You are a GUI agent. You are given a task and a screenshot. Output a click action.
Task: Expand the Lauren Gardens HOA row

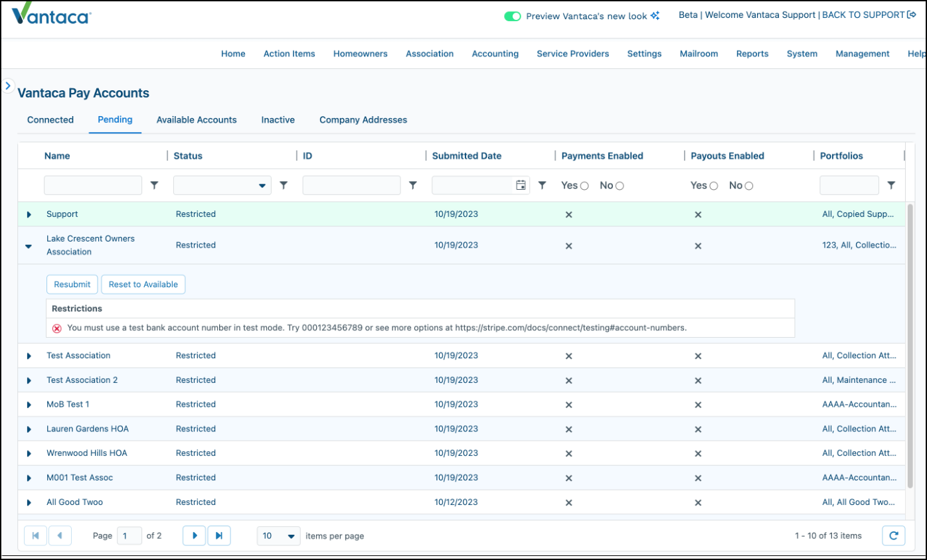click(29, 429)
